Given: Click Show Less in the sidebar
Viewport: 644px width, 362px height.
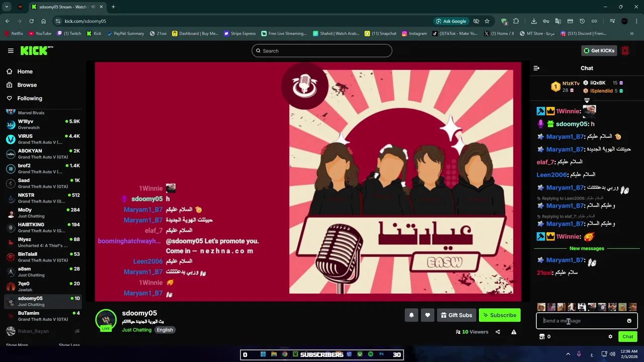Looking at the screenshot, I should [x=69, y=345].
